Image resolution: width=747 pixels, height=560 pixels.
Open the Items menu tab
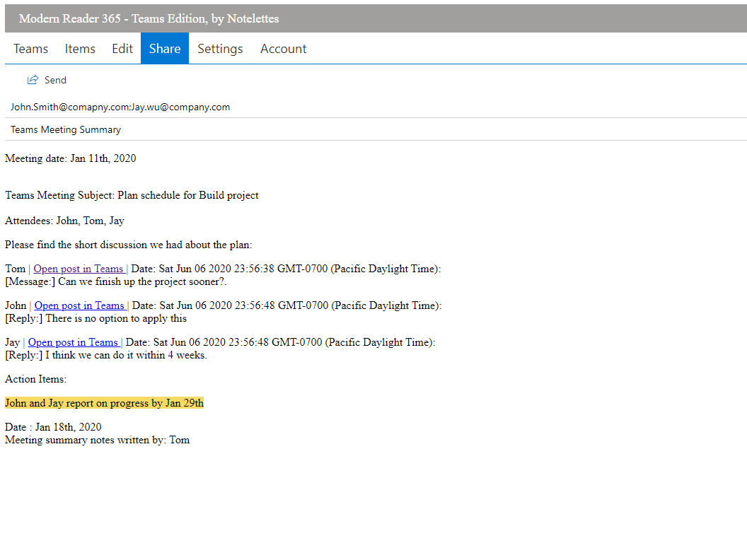pyautogui.click(x=80, y=49)
